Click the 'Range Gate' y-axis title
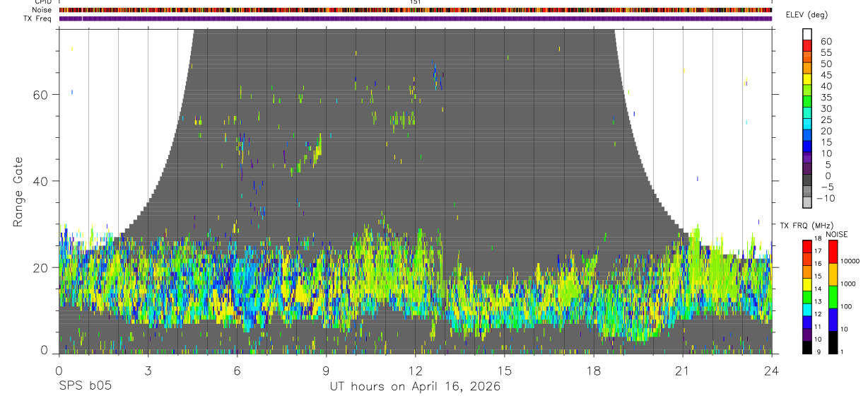The image size is (868, 401). pyautogui.click(x=18, y=192)
